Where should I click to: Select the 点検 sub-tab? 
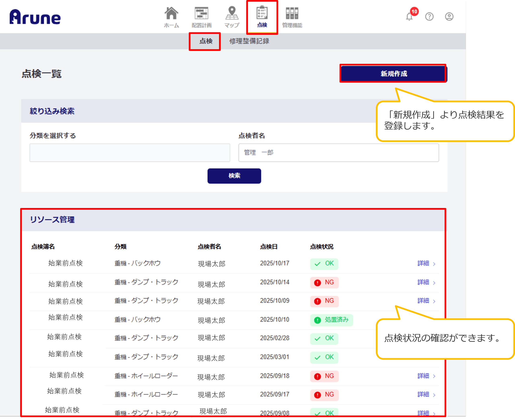pos(206,41)
